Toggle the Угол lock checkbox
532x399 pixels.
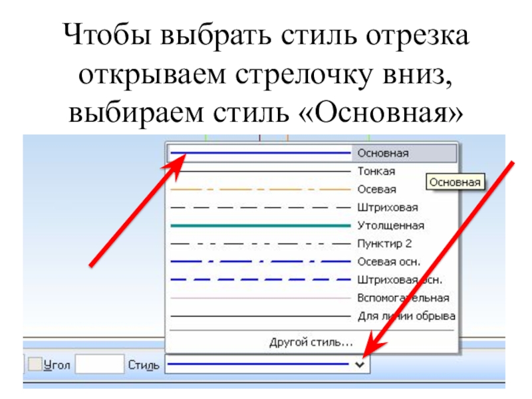35,364
